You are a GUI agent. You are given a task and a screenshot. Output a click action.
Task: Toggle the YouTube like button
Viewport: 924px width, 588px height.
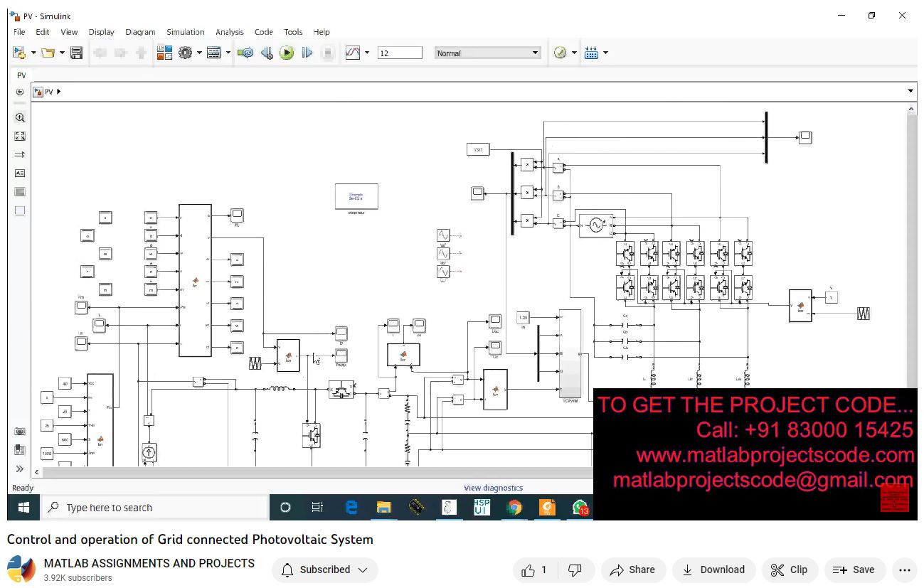coord(534,570)
